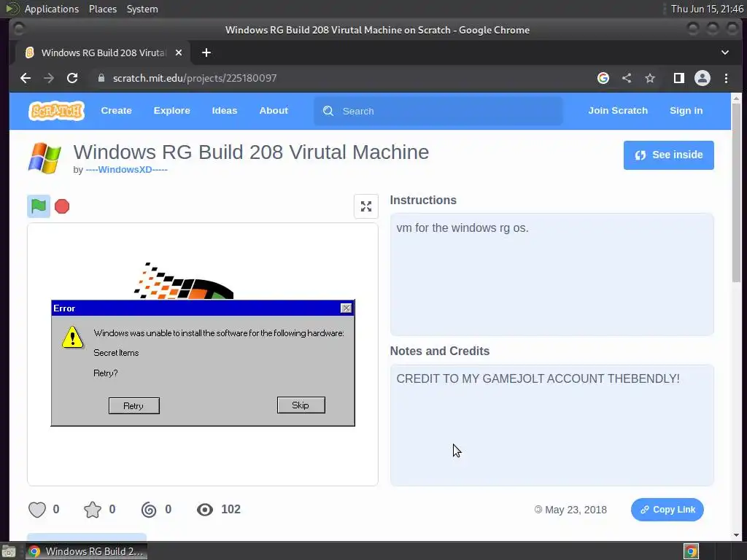The width and height of the screenshot is (747, 560).
Task: Bookmark this tab with the star
Action: (x=650, y=78)
